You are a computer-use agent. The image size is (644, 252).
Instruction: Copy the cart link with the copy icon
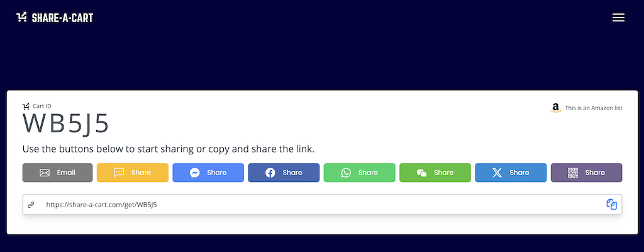coord(611,204)
